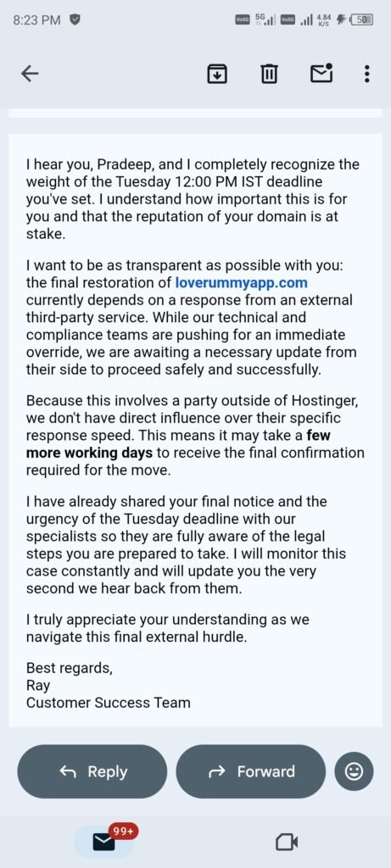
Task: Tap the network speed K/S indicator
Action: 324,20
